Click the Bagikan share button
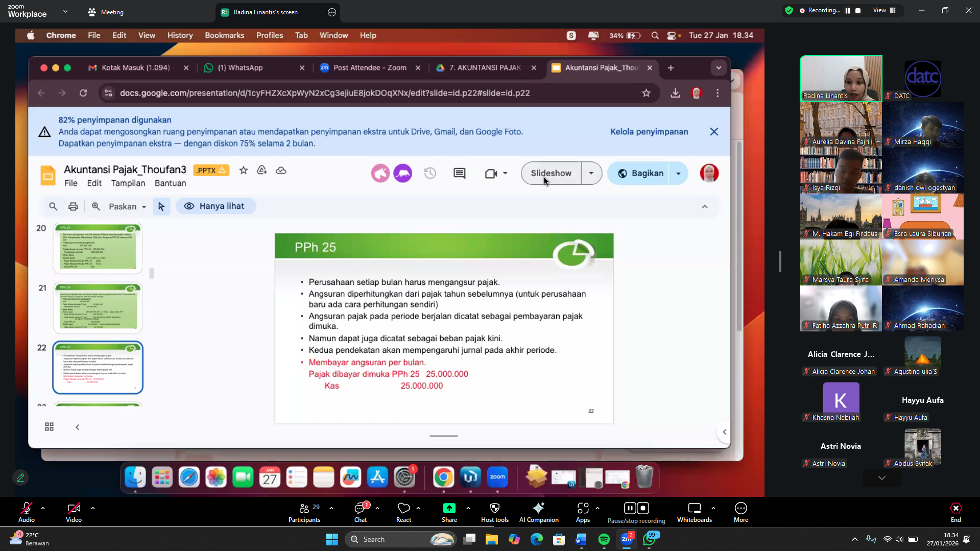Screen dimensions: 980x551 point(640,173)
